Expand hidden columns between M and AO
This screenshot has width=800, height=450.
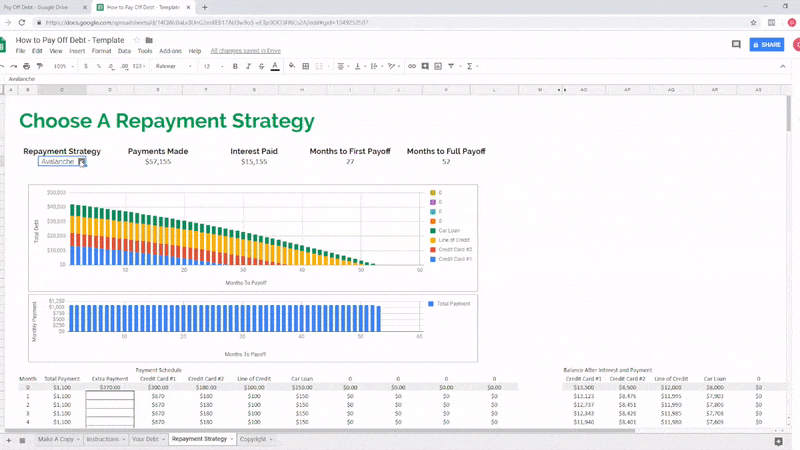[x=562, y=90]
